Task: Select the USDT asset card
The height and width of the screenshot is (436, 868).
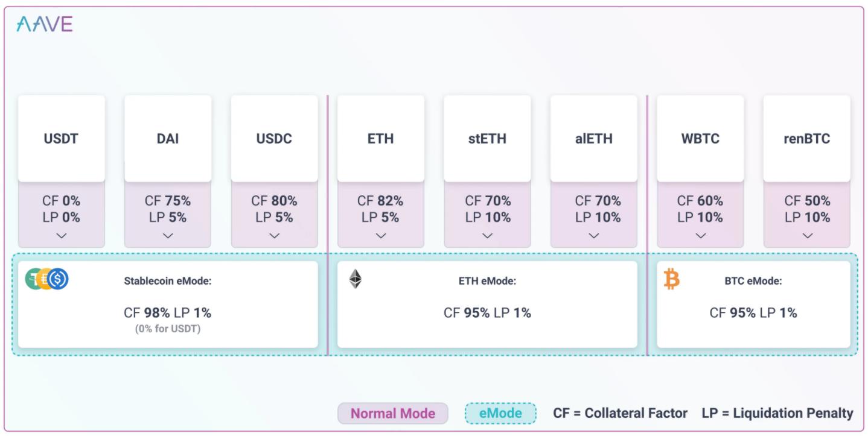Action: click(x=62, y=139)
